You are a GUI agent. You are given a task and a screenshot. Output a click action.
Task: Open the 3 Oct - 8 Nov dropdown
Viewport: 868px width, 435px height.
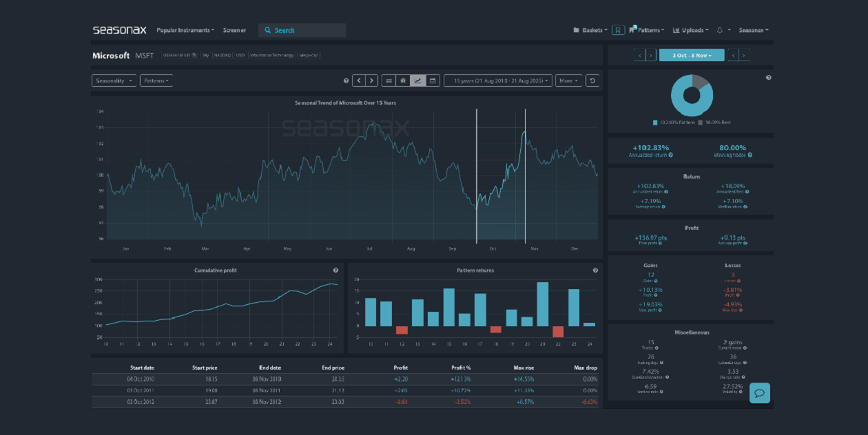[x=691, y=55]
